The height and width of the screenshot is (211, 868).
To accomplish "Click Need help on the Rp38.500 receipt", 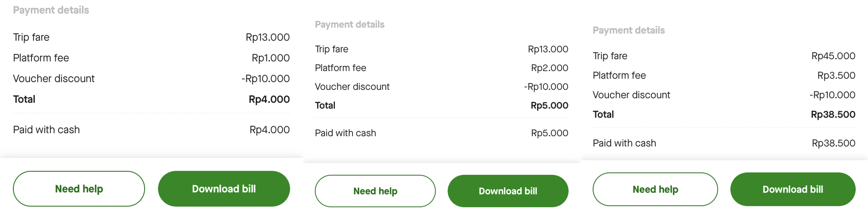I will pos(655,189).
